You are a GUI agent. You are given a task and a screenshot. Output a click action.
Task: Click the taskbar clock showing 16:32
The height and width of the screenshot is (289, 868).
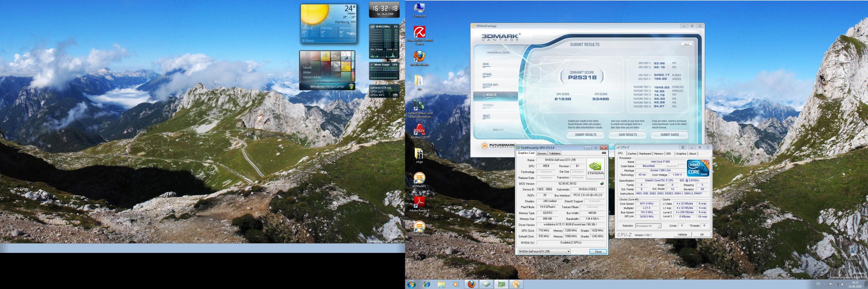pos(855,284)
